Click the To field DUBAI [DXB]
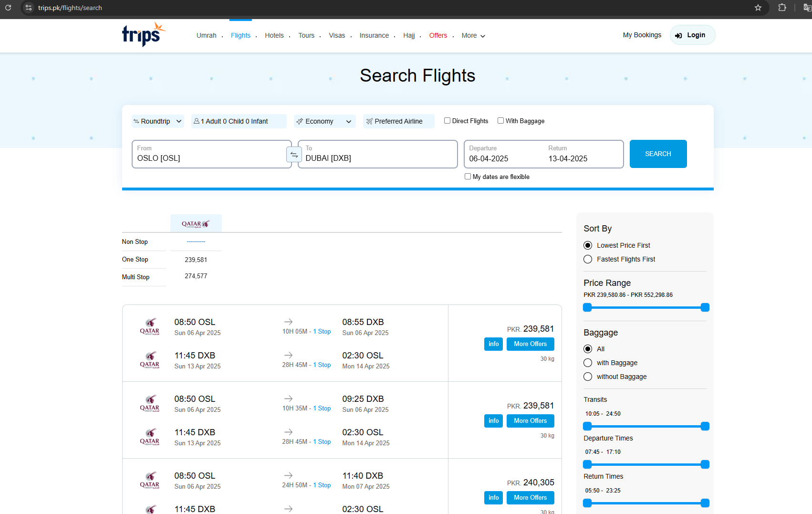The width and height of the screenshot is (812, 514). [x=377, y=154]
